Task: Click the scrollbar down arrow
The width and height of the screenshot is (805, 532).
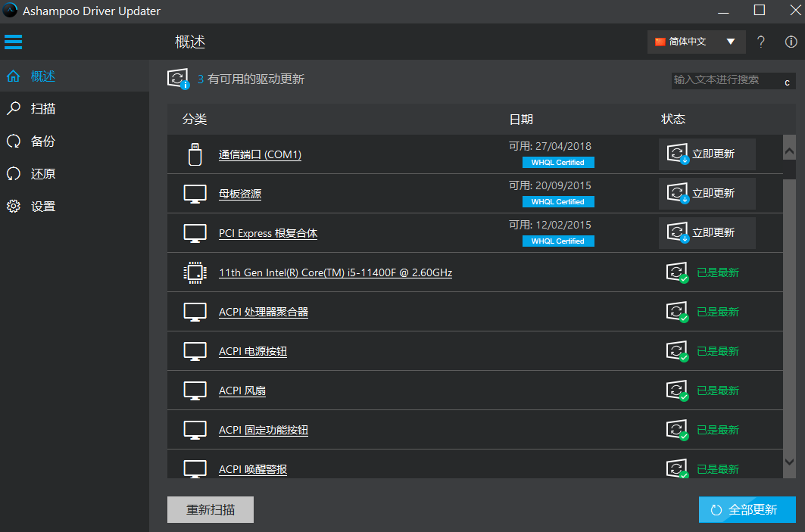Action: point(789,461)
